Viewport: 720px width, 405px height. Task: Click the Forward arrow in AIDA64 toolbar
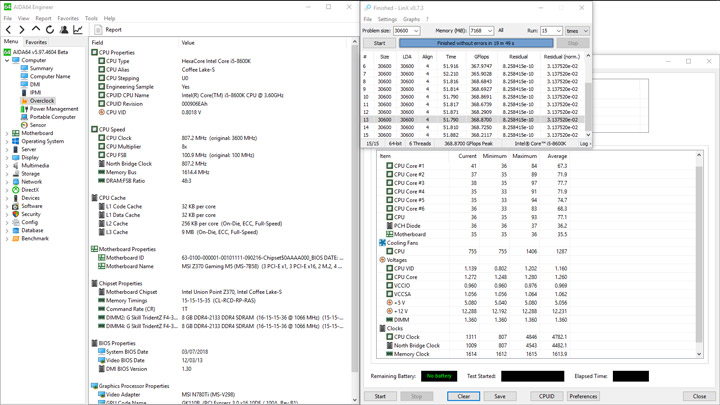point(22,30)
